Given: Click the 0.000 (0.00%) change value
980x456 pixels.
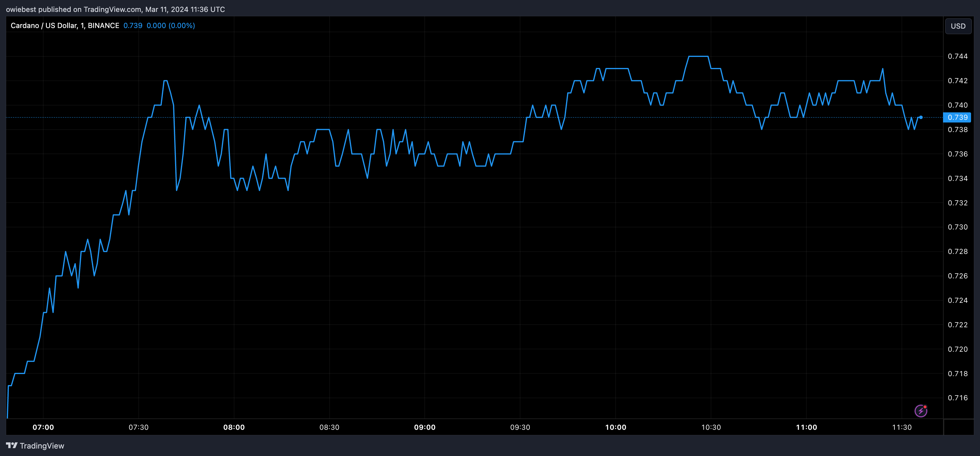Looking at the screenshot, I should [x=171, y=25].
